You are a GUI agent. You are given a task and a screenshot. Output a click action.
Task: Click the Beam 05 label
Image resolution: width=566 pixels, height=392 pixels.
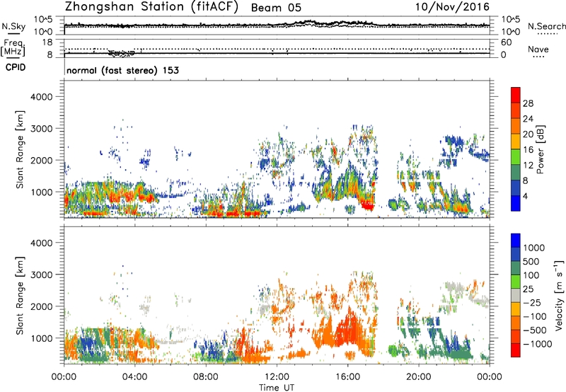[276, 8]
